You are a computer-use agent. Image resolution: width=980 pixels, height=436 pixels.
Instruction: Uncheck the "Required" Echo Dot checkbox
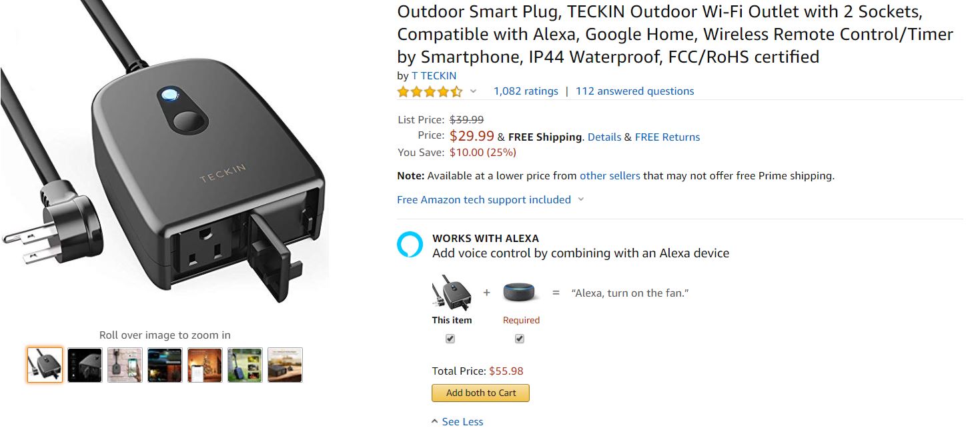coord(520,339)
